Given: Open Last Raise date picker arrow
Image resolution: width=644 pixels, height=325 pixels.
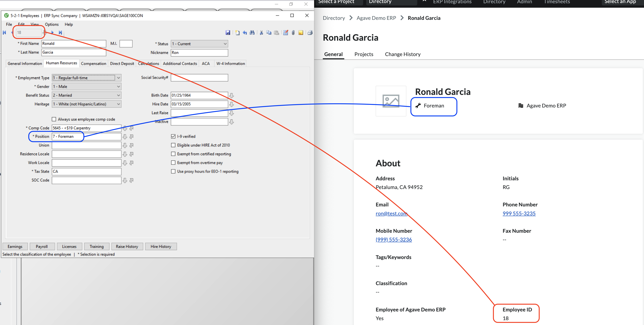Looking at the screenshot, I should click(x=232, y=113).
